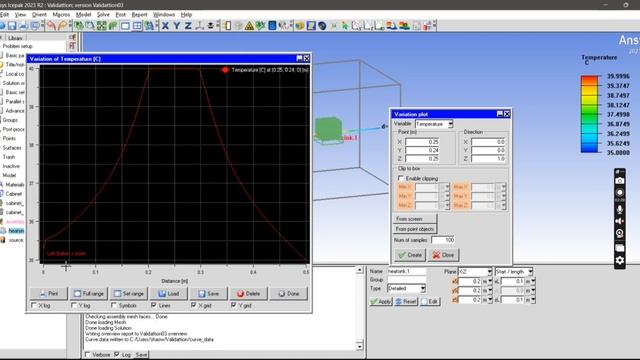Click the Point X value field
The image size is (640, 360).
coord(422,142)
